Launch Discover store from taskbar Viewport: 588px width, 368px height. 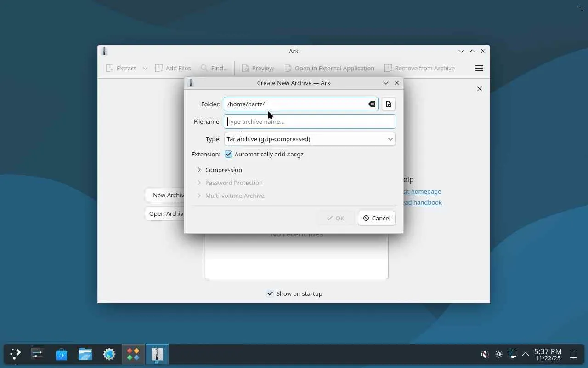click(x=62, y=354)
